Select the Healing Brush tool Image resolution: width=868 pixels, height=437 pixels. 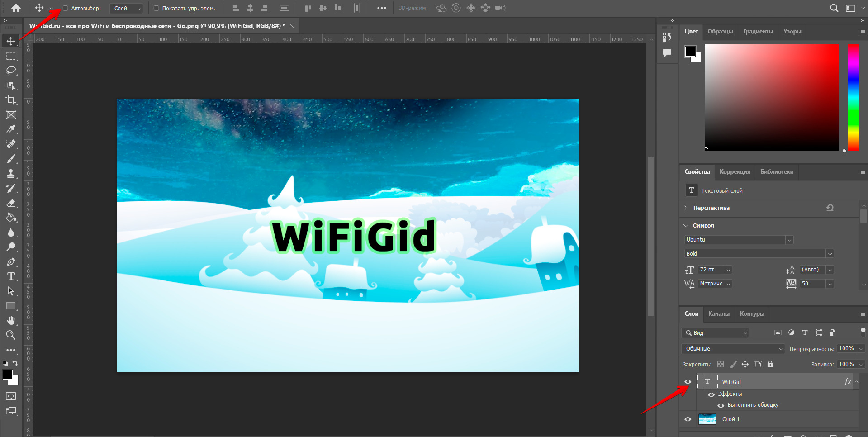(x=11, y=144)
